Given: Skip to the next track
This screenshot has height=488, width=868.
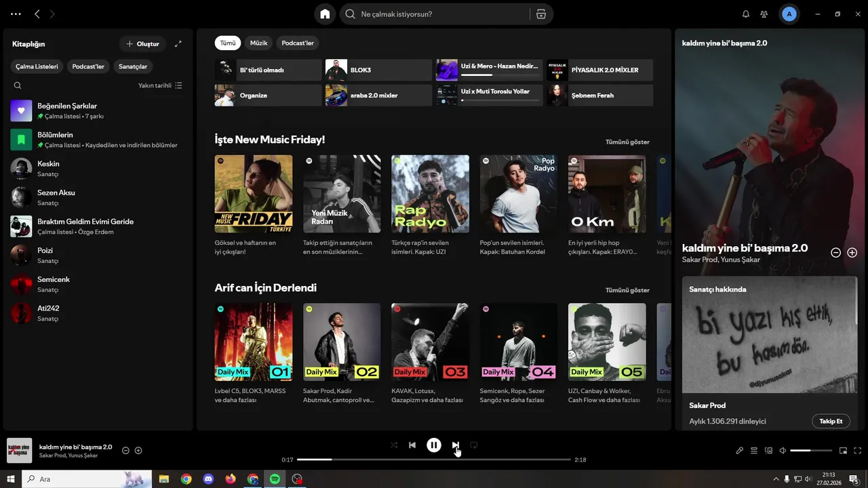Looking at the screenshot, I should 456,445.
